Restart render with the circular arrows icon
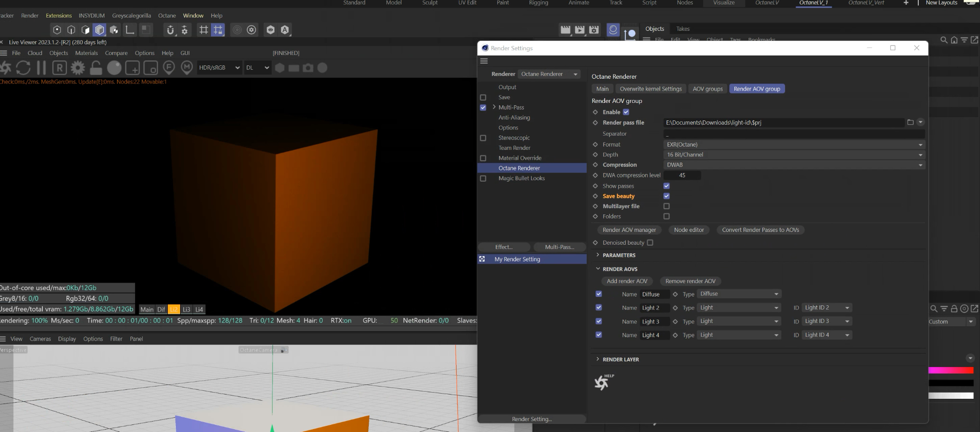The width and height of the screenshot is (980, 432). tap(23, 68)
